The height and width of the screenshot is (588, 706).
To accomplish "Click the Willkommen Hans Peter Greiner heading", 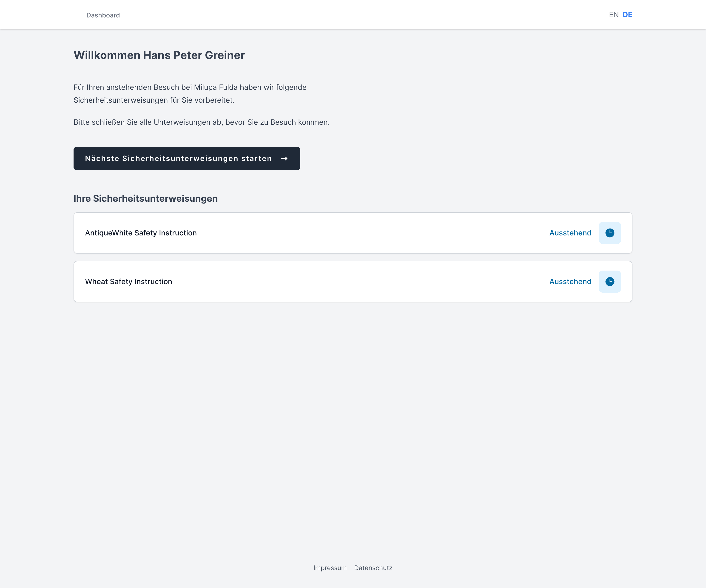I will pos(159,55).
